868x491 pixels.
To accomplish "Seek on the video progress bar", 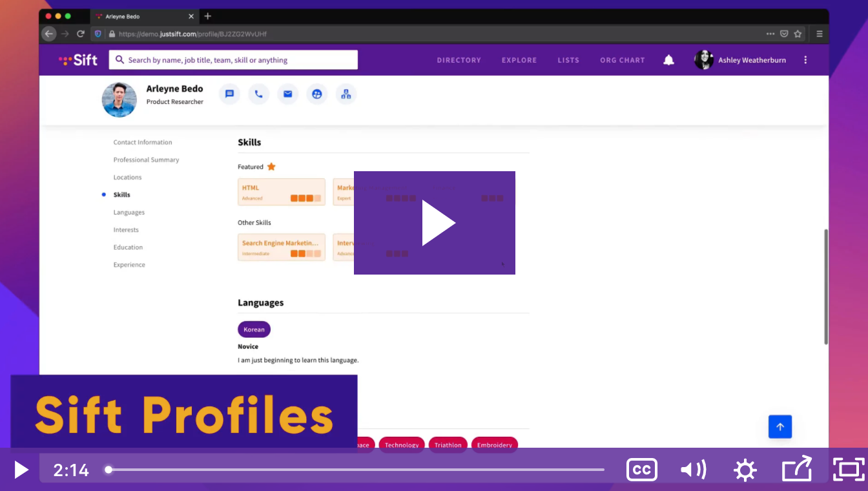I will tap(356, 470).
